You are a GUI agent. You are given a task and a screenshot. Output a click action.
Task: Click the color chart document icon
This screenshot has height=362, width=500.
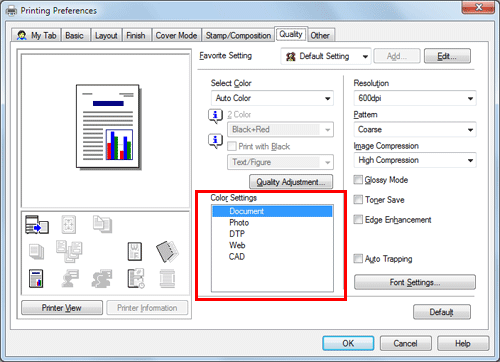36,278
